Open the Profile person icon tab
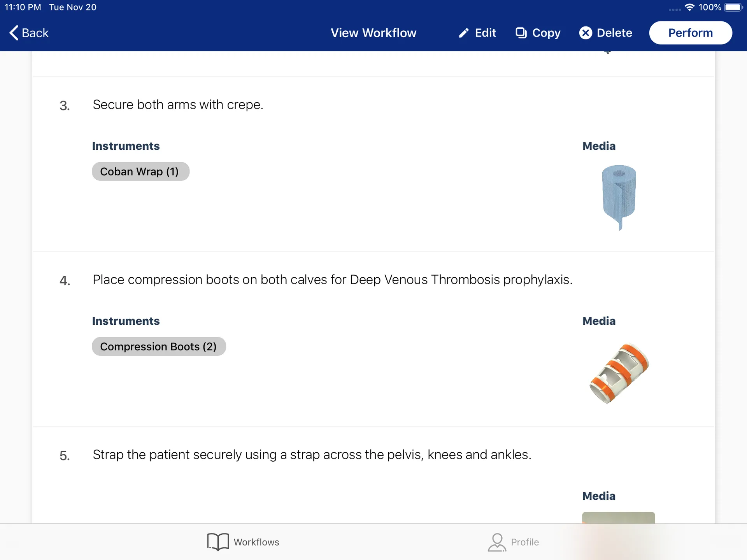This screenshot has width=747, height=560. click(x=497, y=542)
